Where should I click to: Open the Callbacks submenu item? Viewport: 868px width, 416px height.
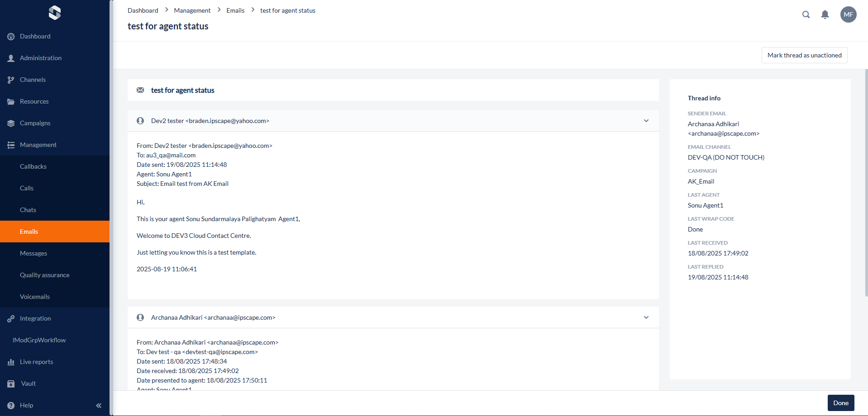(33, 166)
